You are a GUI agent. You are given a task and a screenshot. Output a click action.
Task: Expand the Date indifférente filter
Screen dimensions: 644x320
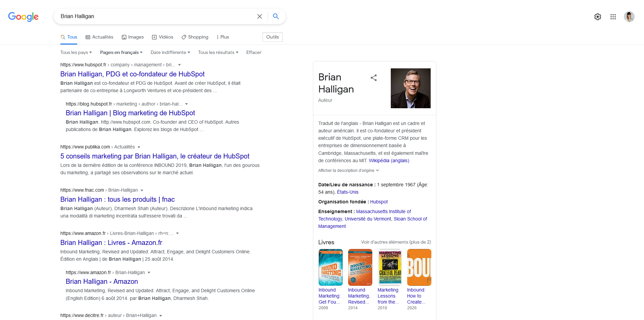(x=170, y=53)
